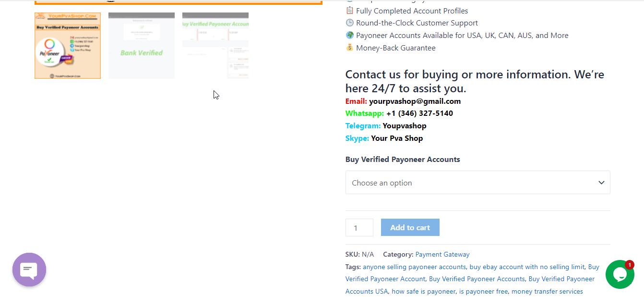Click the yourpvashop@gmail.com email address
The width and height of the screenshot is (644, 297).
[415, 101]
